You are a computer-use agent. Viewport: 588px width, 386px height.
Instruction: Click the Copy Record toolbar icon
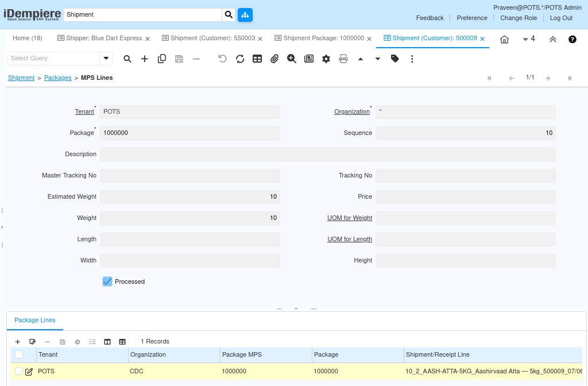click(161, 59)
